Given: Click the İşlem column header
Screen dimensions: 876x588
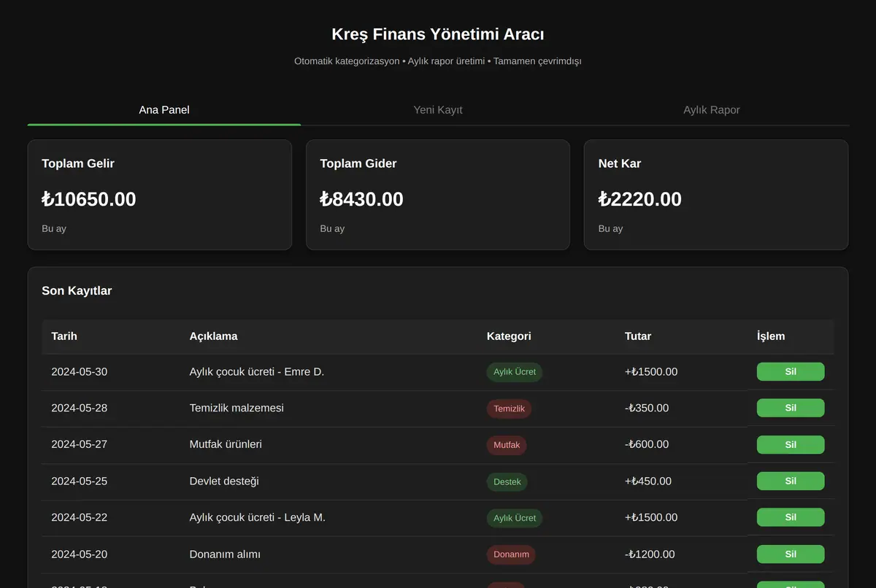Looking at the screenshot, I should click(771, 336).
